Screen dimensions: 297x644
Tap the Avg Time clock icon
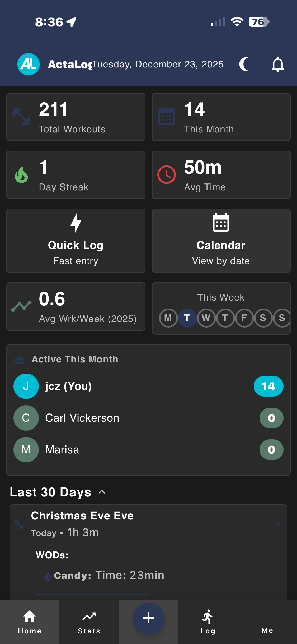[x=167, y=174]
